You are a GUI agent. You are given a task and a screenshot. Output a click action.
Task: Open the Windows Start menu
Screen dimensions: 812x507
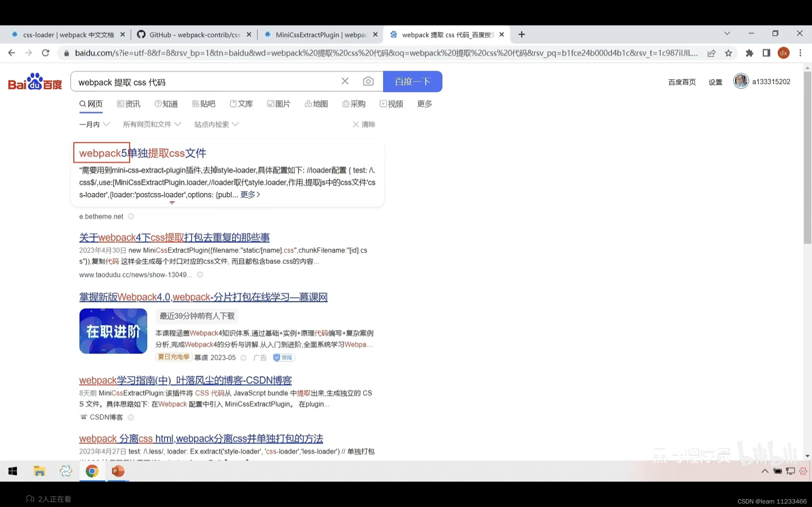click(x=13, y=471)
